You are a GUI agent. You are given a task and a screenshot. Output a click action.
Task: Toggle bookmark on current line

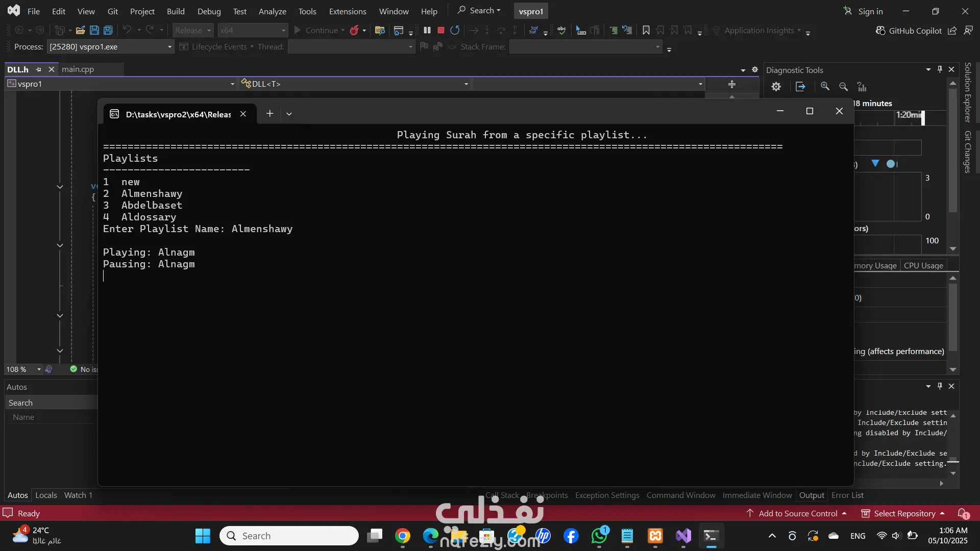tap(646, 31)
